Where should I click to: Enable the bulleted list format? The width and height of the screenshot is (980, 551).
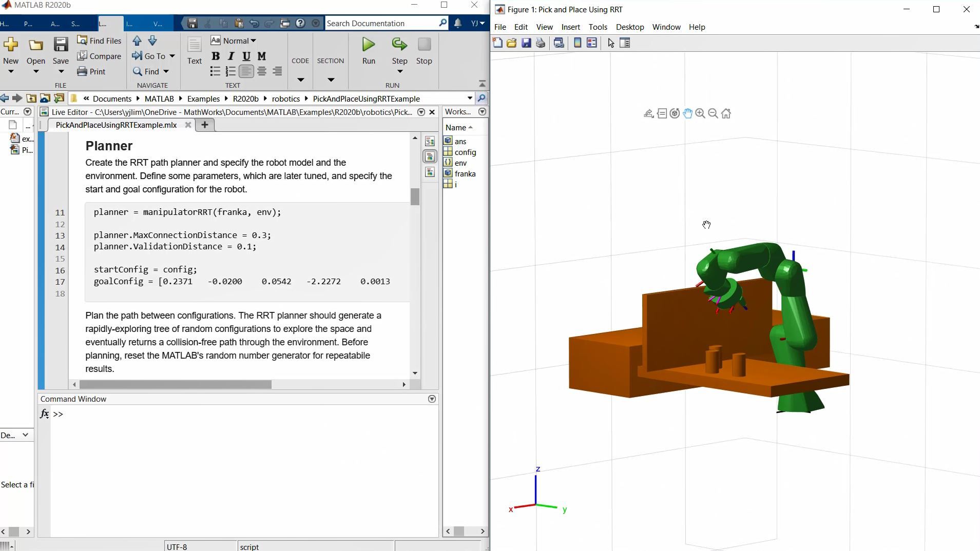point(215,71)
